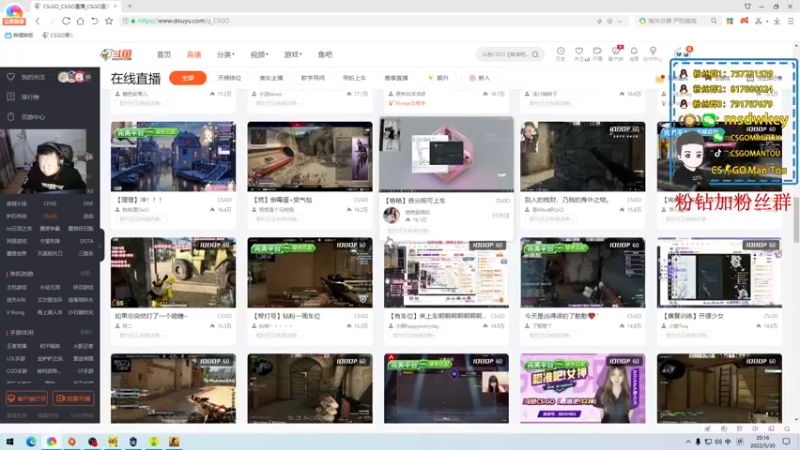Click the user avatar with red badge
The image size is (800, 450).
[682, 53]
